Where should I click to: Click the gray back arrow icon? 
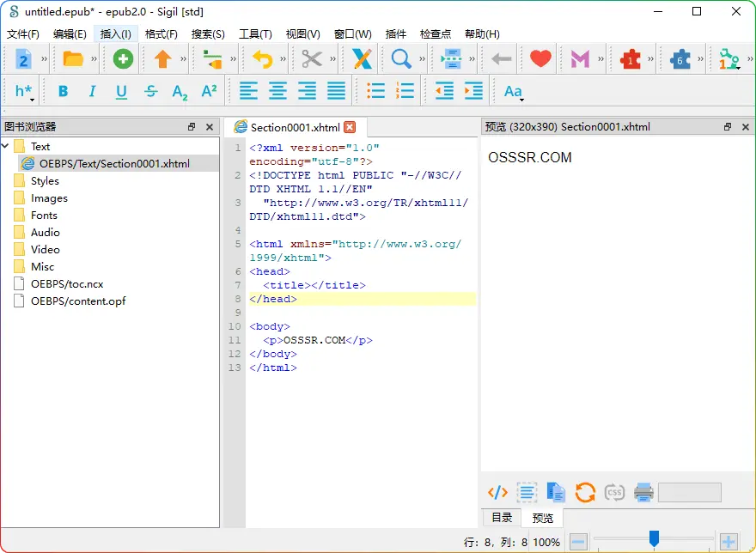[501, 59]
